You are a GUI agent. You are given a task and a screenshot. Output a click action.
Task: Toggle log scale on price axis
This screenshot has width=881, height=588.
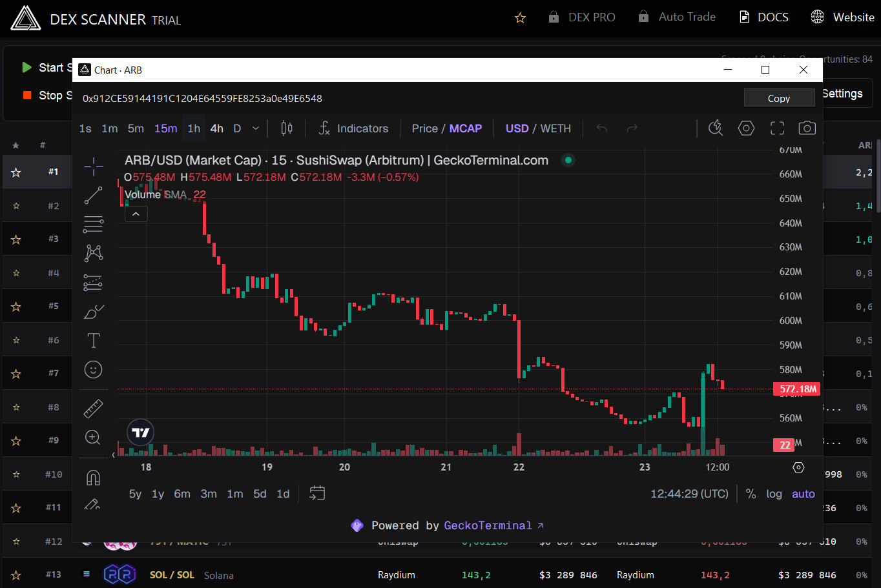774,494
